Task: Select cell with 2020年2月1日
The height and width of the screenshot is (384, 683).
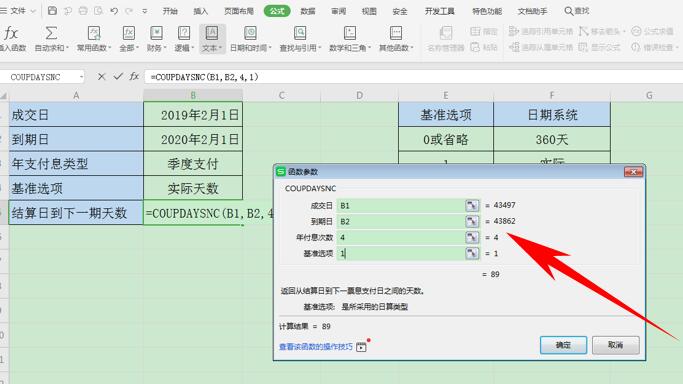Action: pyautogui.click(x=193, y=139)
